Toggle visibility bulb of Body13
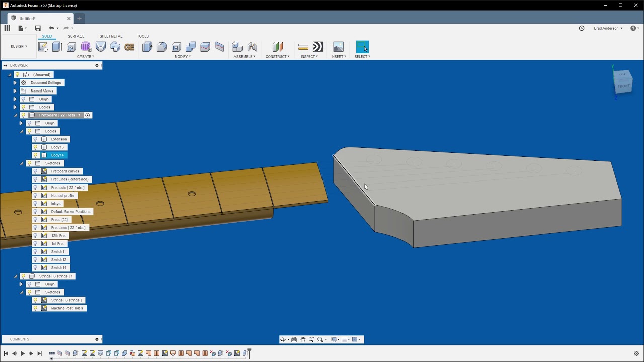 (35, 147)
